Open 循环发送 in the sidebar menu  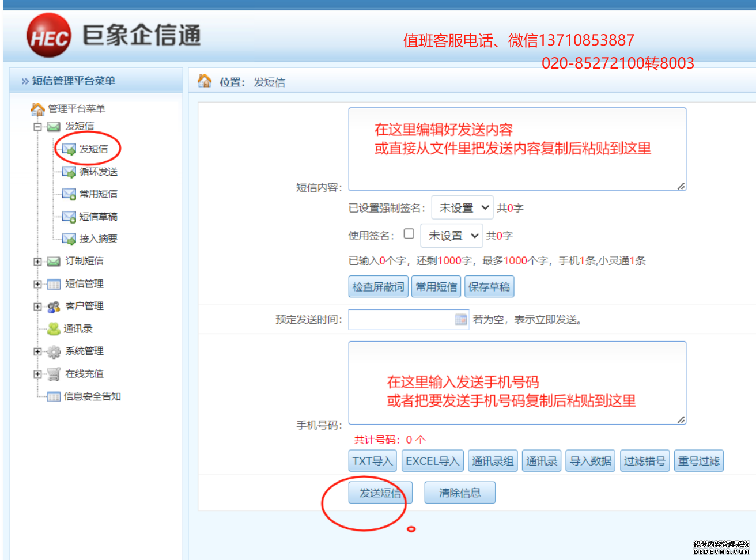pos(98,172)
